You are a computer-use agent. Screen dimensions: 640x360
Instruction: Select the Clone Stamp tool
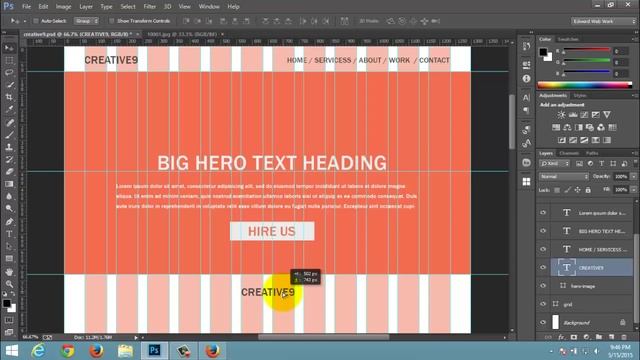click(x=9, y=147)
